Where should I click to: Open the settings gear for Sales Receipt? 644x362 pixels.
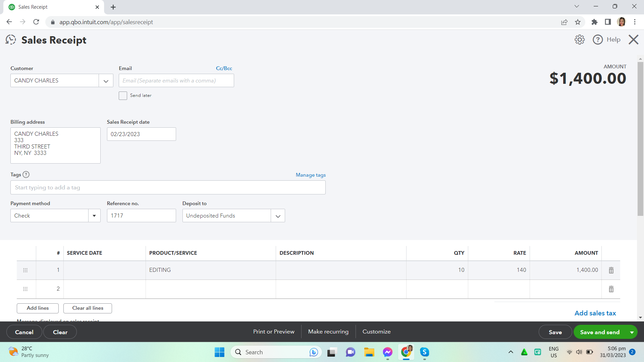coord(579,40)
